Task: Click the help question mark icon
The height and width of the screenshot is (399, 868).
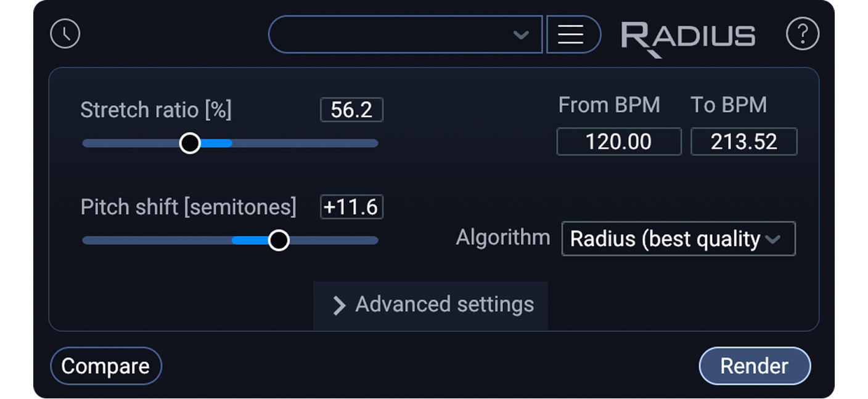Action: point(802,34)
